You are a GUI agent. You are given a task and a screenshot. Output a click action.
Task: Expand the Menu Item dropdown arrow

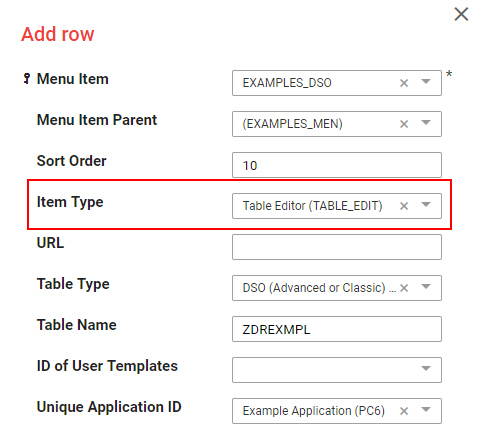pyautogui.click(x=426, y=81)
